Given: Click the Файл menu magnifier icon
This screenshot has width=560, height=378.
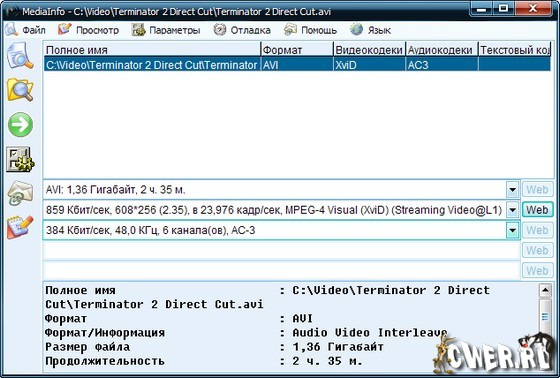Looking at the screenshot, I should click(11, 30).
